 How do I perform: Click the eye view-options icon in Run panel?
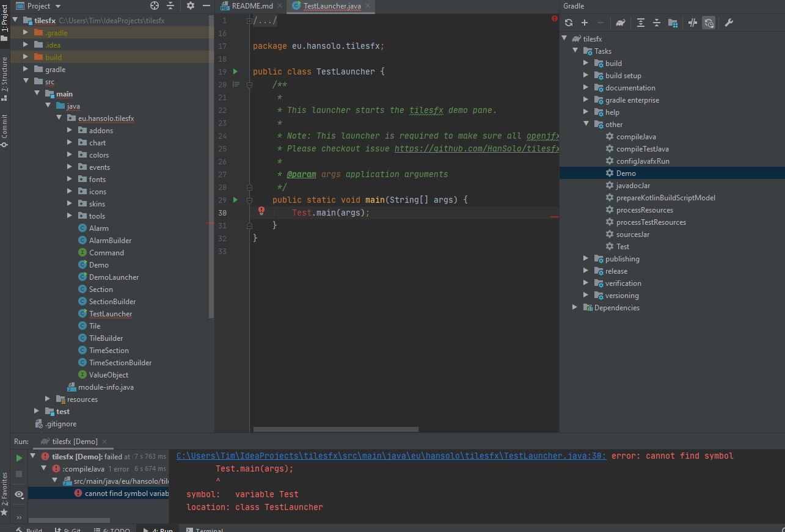(x=19, y=495)
